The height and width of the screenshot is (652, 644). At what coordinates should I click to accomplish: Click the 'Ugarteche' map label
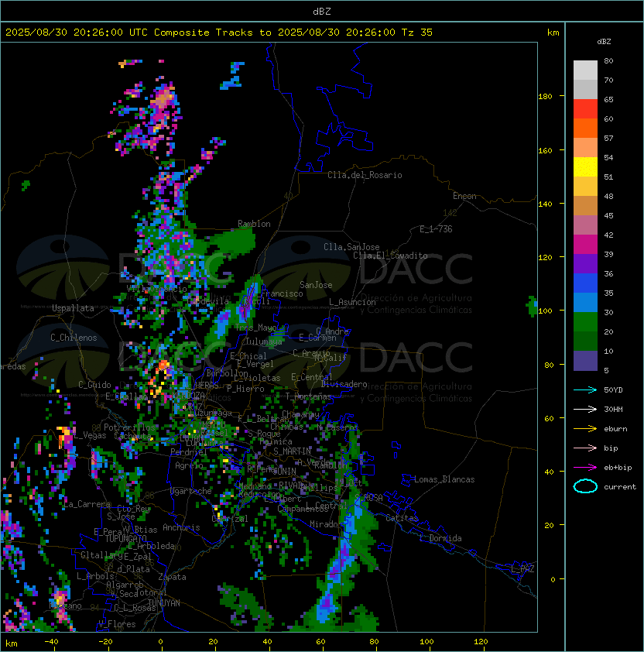tap(191, 491)
